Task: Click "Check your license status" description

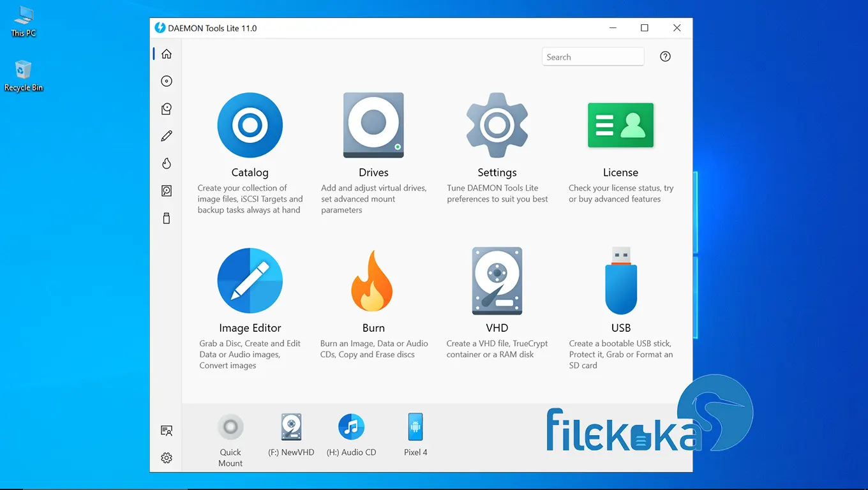Action: tap(620, 193)
